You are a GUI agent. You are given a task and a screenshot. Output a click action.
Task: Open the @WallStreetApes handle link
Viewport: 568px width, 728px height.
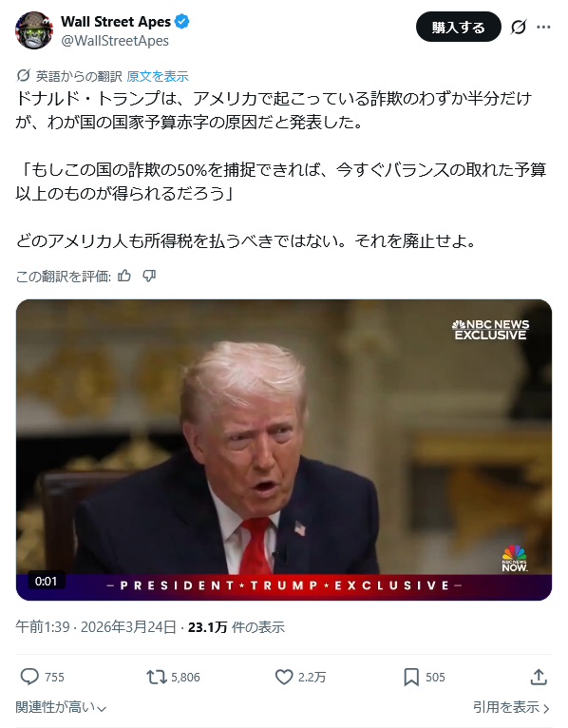click(115, 41)
